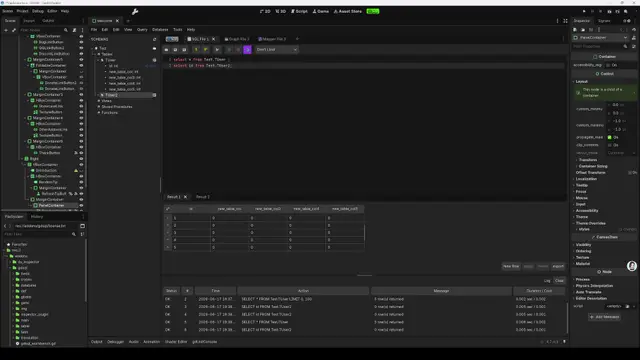This screenshot has height=360, width=640.
Task: Switch to the 3D workspace
Action: point(280,11)
